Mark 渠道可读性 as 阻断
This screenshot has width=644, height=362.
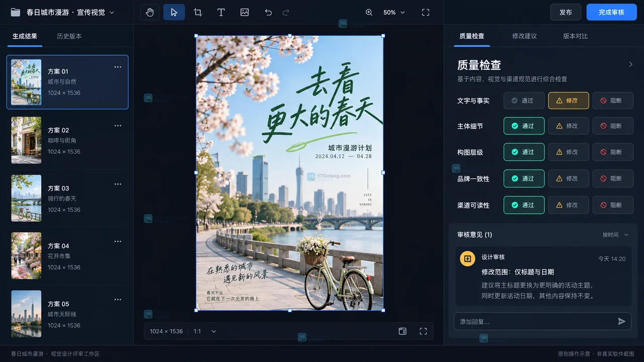pos(613,205)
